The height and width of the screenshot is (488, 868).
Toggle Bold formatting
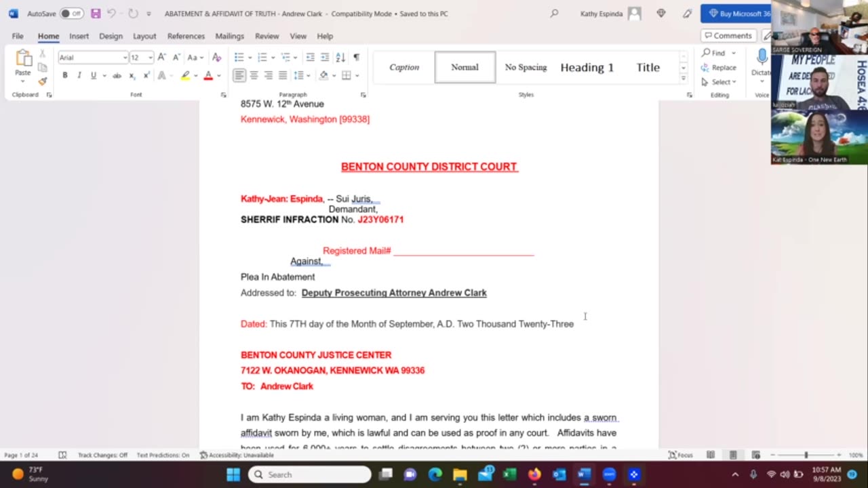coord(65,75)
